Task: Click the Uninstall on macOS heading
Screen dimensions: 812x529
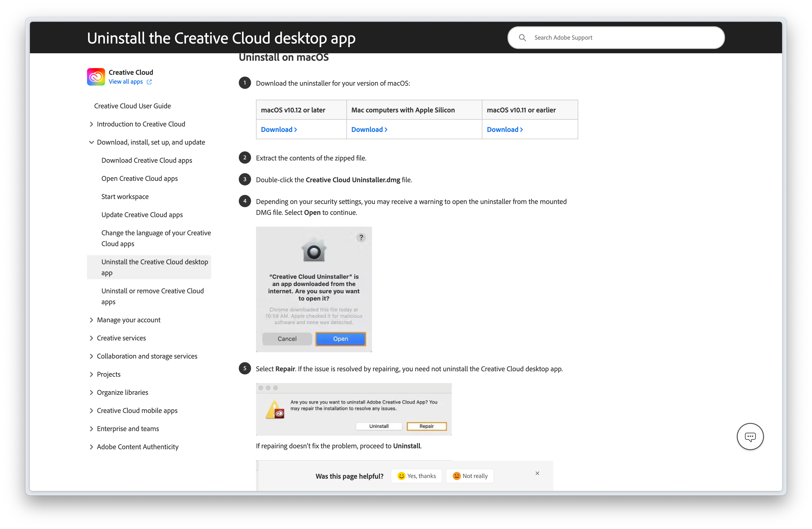Action: pos(284,57)
